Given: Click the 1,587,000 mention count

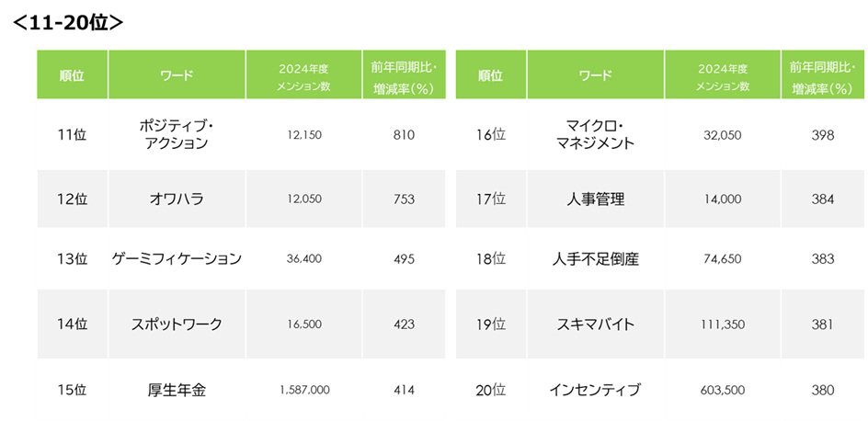Looking at the screenshot, I should pyautogui.click(x=304, y=390).
